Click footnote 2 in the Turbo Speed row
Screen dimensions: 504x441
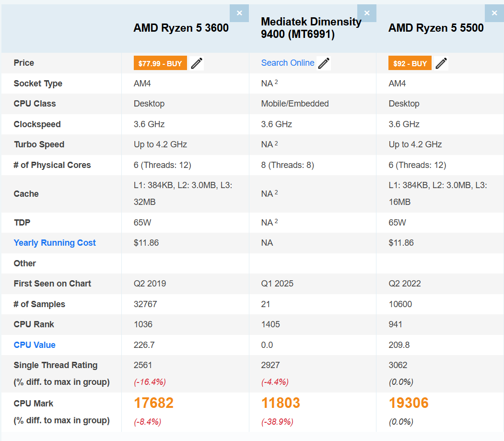coord(276,143)
